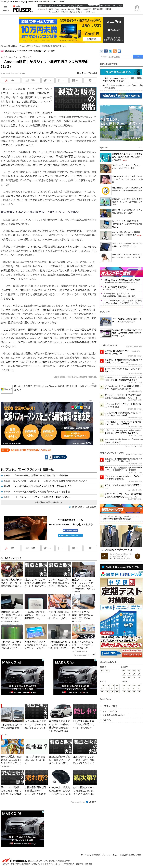Click the Microsoft logo in the sponsored link
The image size is (143, 868).
tap(7, 389)
